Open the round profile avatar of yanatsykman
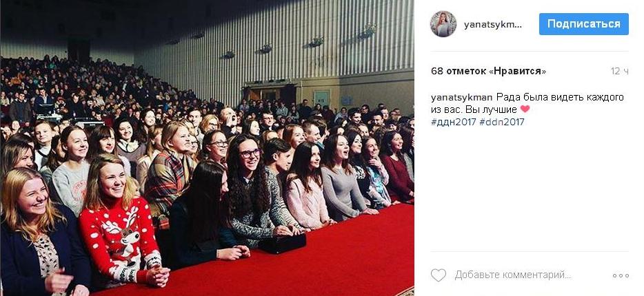 [x=443, y=24]
